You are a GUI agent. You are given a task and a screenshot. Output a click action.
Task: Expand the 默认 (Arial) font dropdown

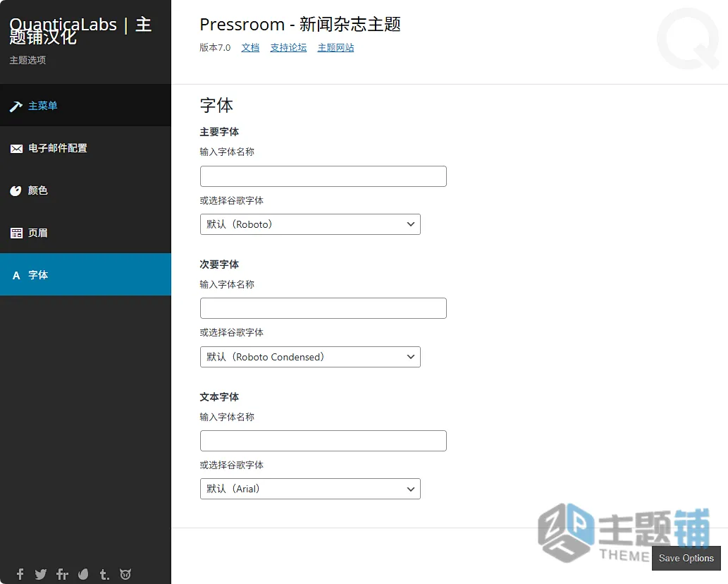310,489
